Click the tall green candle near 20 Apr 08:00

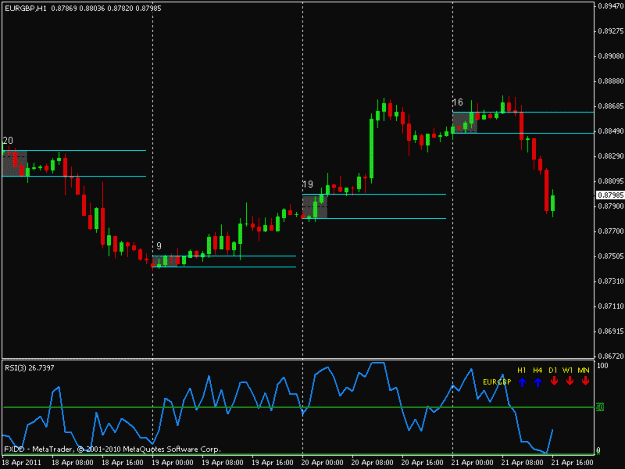pyautogui.click(x=371, y=148)
